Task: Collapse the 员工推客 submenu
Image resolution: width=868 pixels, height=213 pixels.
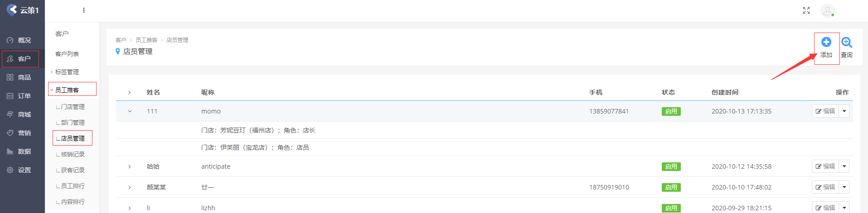Action: [67, 90]
